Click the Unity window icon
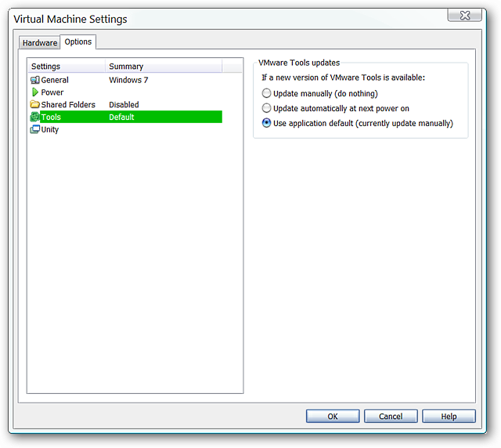Screen dimensions: 501x448 click(x=34, y=129)
